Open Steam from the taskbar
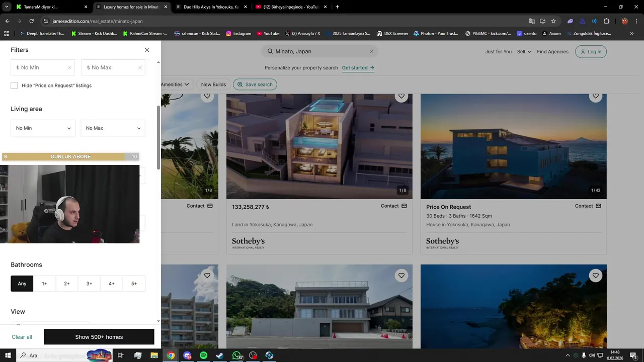The height and width of the screenshot is (362, 644). (220, 355)
